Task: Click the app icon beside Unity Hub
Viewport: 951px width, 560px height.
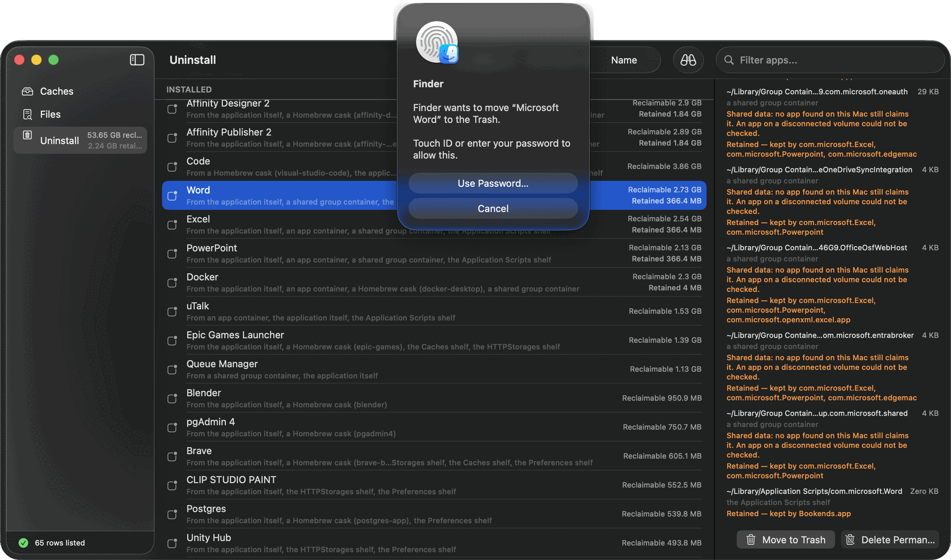Action: click(x=172, y=543)
